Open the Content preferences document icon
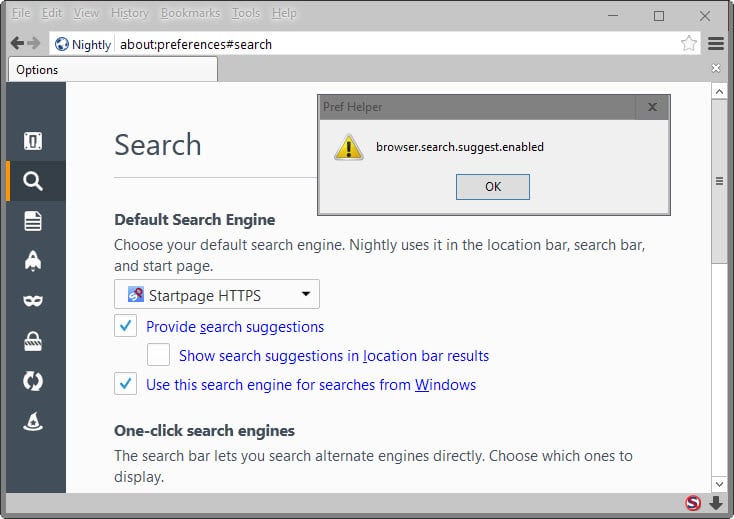 pyautogui.click(x=33, y=221)
